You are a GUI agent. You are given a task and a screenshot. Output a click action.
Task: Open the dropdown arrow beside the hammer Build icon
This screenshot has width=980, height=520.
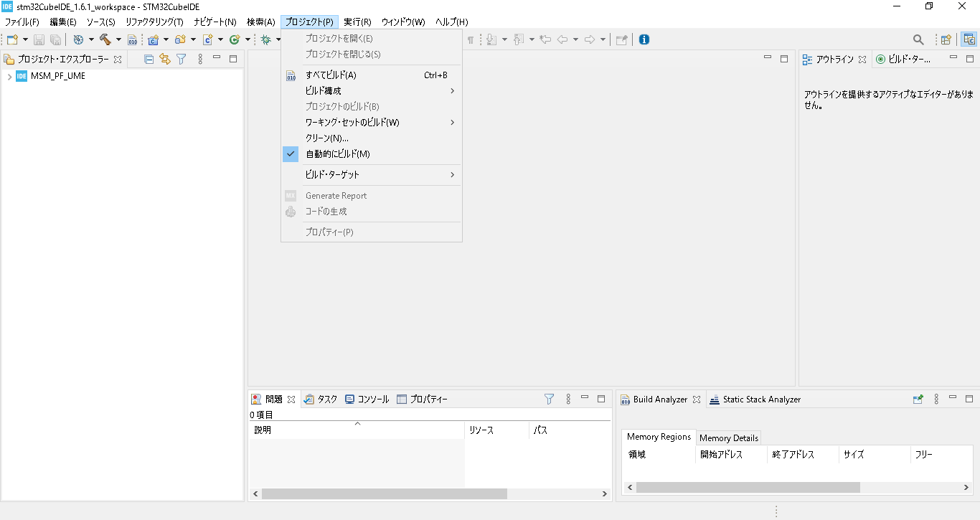pyautogui.click(x=118, y=39)
